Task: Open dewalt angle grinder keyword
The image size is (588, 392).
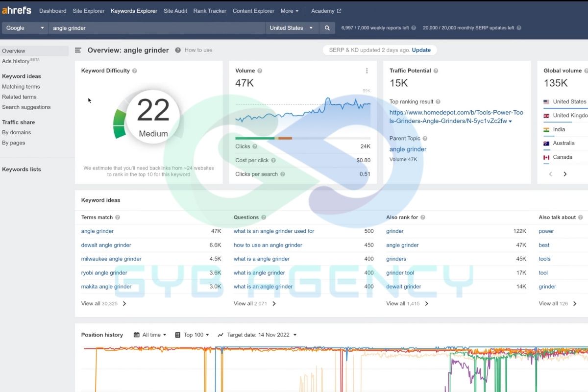Action: click(x=106, y=245)
